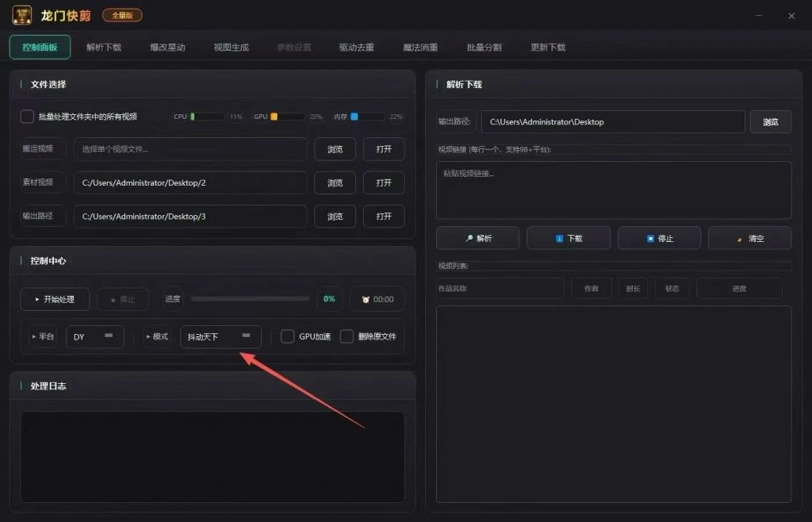The height and width of the screenshot is (522, 812).
Task: Click the 停止 button in 解析下载 panel
Action: click(659, 238)
